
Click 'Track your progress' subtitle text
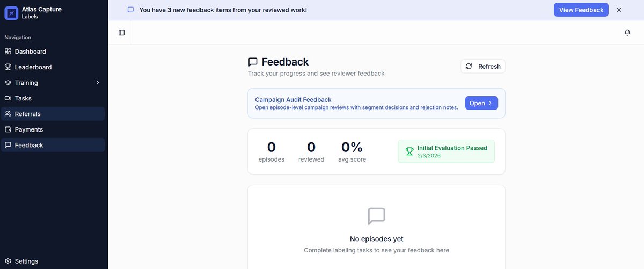click(x=316, y=74)
